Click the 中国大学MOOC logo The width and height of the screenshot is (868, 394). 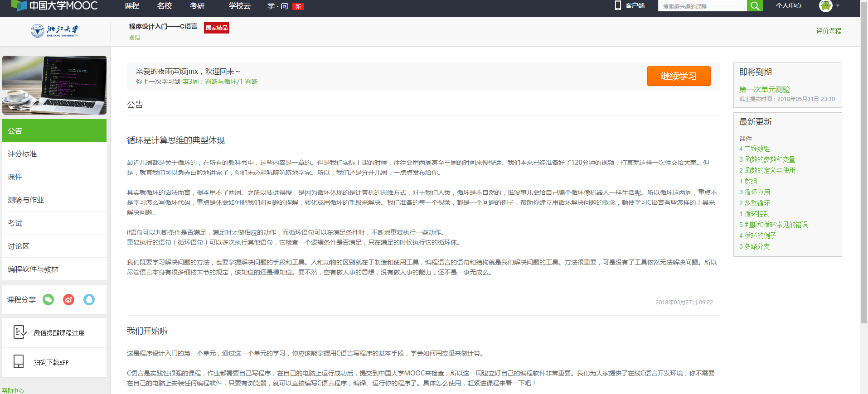click(x=54, y=5)
